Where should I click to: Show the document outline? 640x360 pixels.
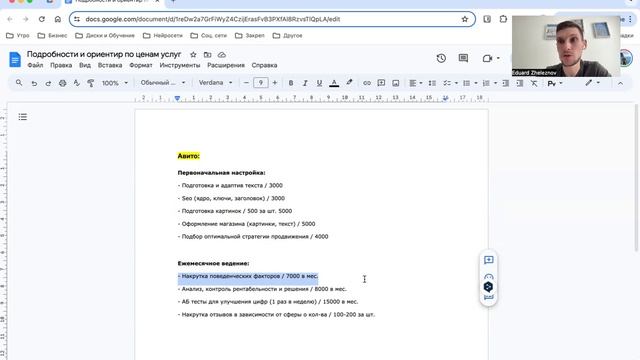pos(22,117)
